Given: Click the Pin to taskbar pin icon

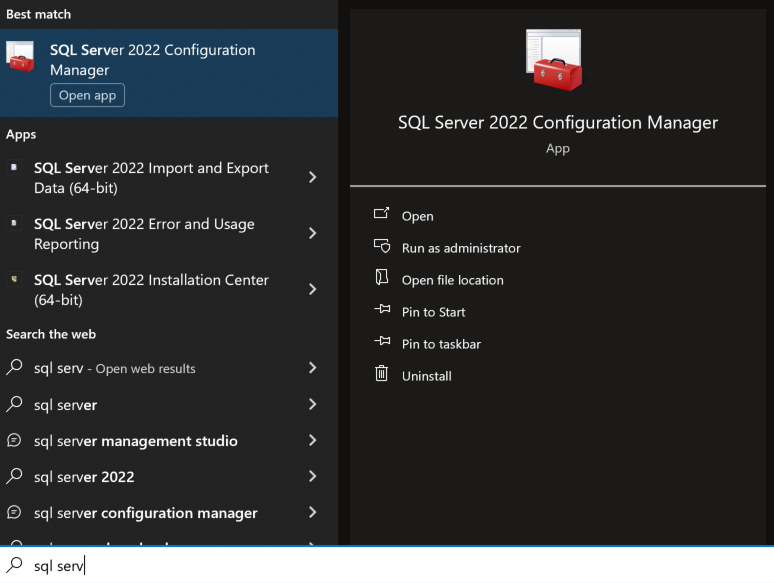Looking at the screenshot, I should (x=382, y=341).
